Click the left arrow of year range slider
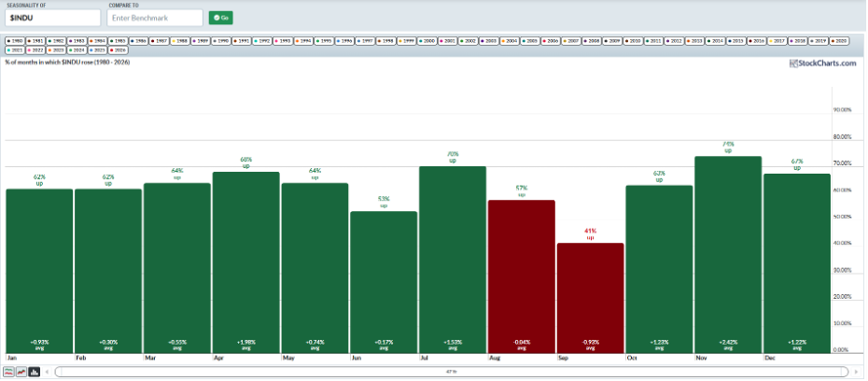Screen dimensions: 868x381 [x=47, y=372]
